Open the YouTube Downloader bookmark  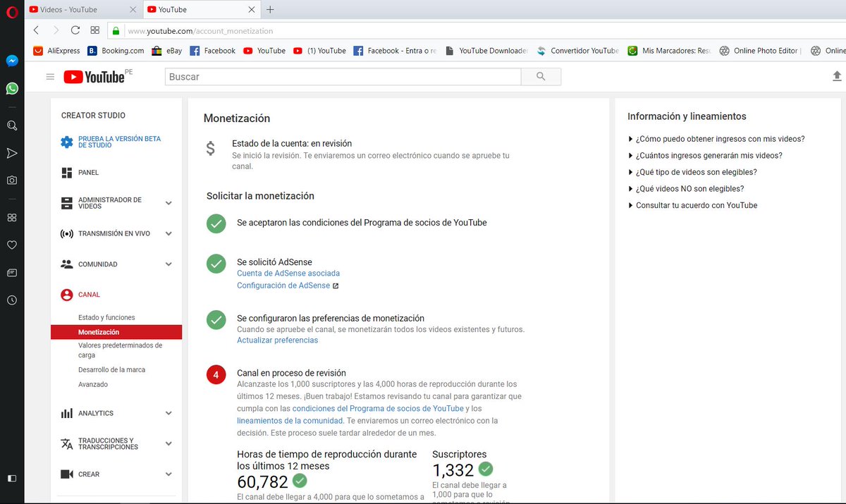pos(486,51)
